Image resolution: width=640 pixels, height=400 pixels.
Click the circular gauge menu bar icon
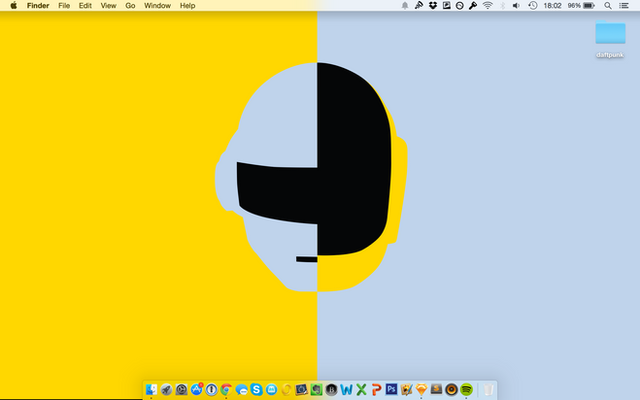[x=460, y=6]
